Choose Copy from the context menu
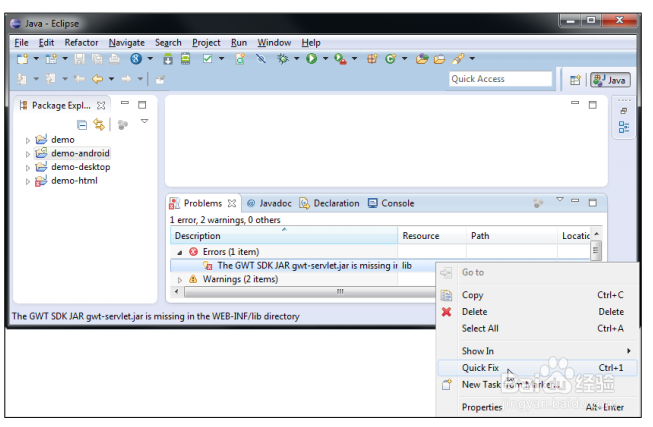653x427 pixels. pos(537,295)
